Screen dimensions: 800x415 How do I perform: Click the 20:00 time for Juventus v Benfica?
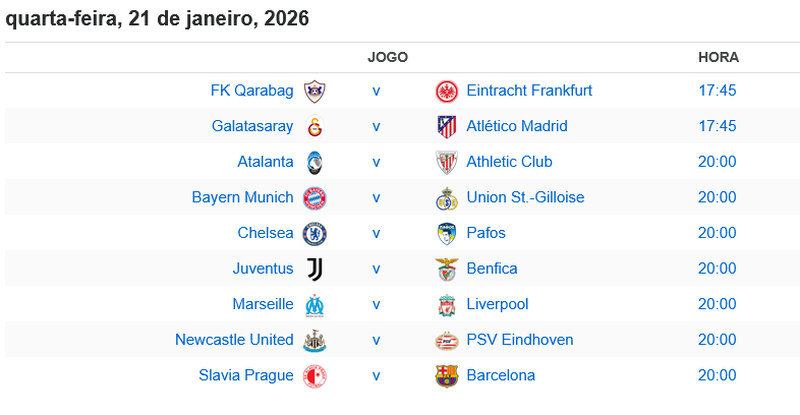tap(717, 269)
